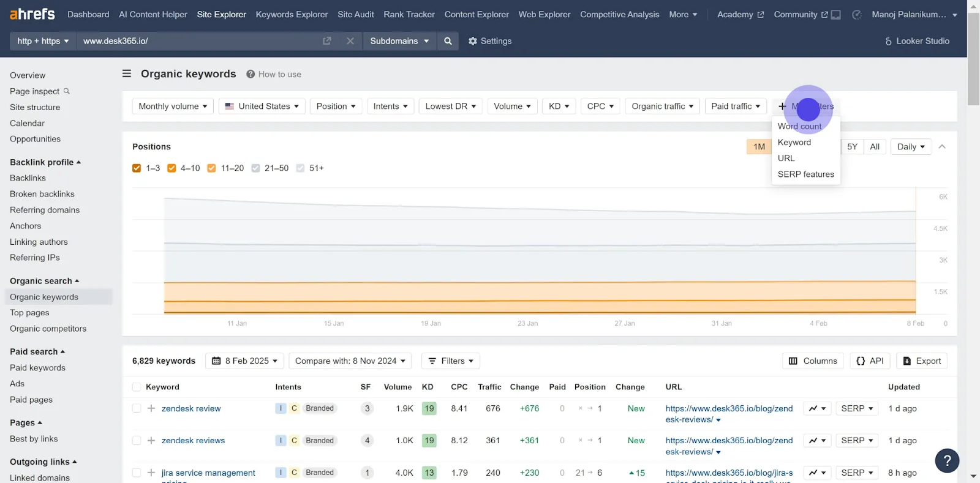Viewport: 980px width, 483px height.
Task: Click the zendesk review keyword link
Action: [191, 408]
